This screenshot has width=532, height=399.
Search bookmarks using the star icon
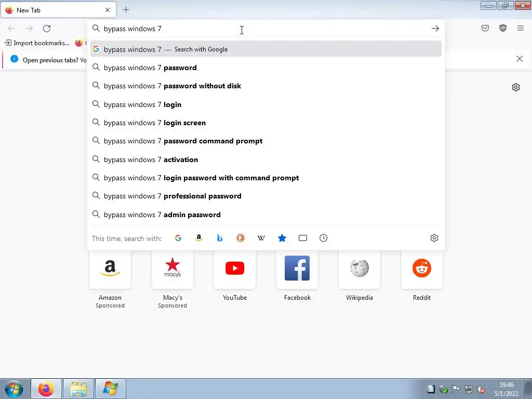pyautogui.click(x=282, y=238)
